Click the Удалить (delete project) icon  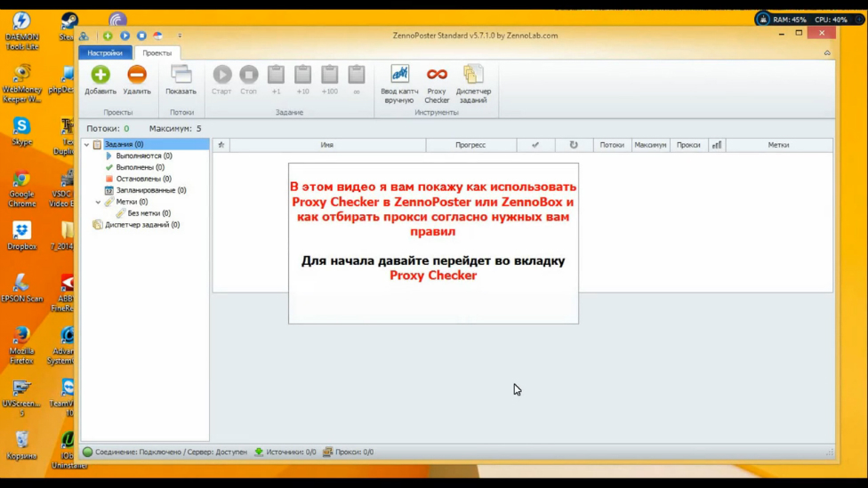pos(137,75)
